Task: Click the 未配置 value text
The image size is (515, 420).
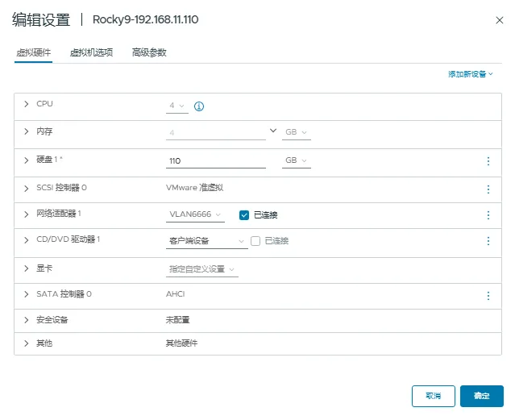Action: coord(177,320)
